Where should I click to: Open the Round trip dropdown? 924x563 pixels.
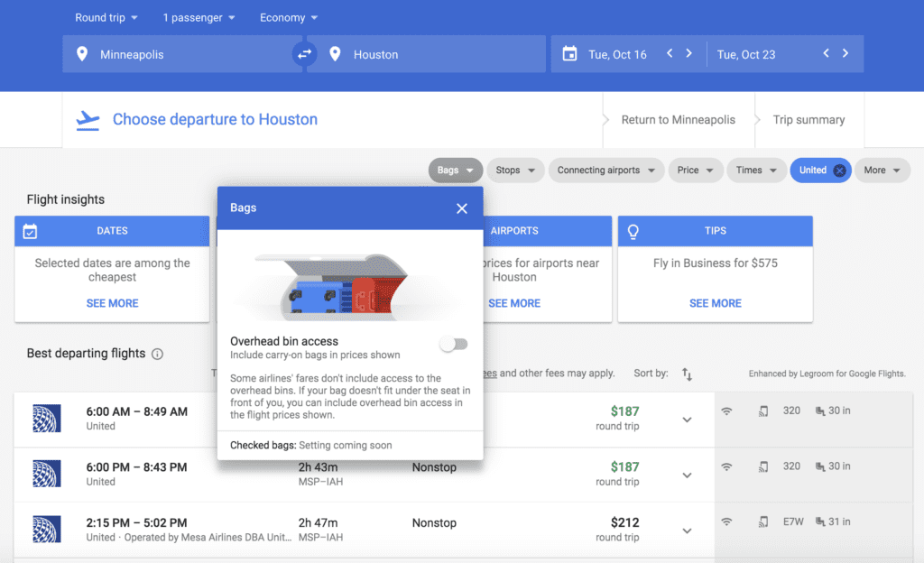click(x=106, y=18)
